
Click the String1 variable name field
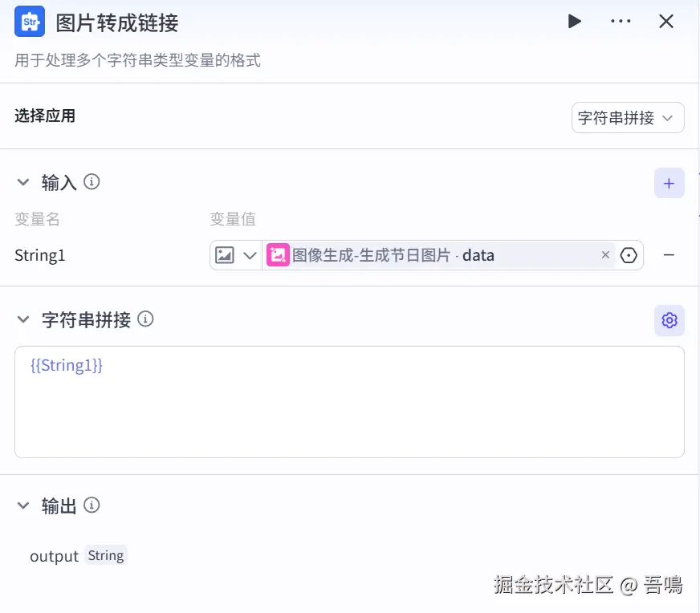coord(39,255)
